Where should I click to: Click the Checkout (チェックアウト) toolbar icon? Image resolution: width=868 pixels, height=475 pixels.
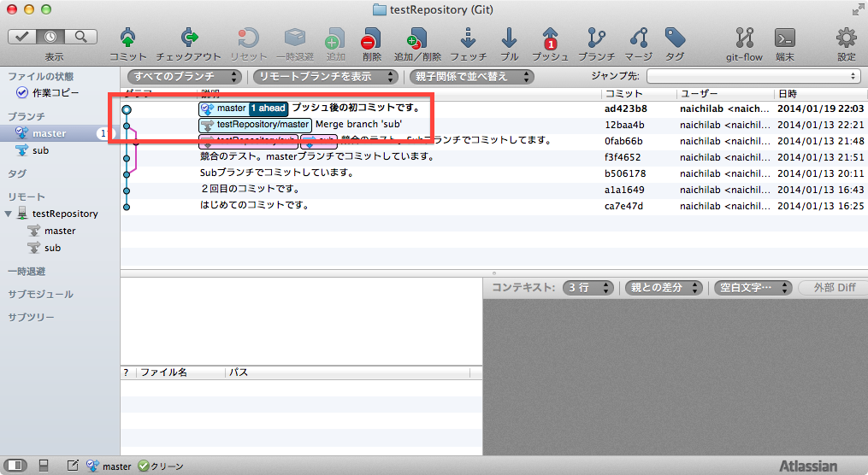pyautogui.click(x=189, y=38)
